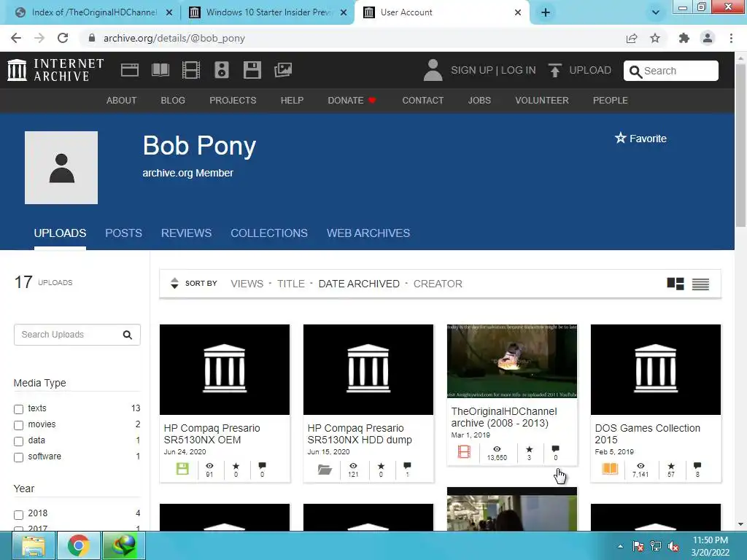The image size is (747, 560).
Task: Check the movies media type filter
Action: point(18,425)
